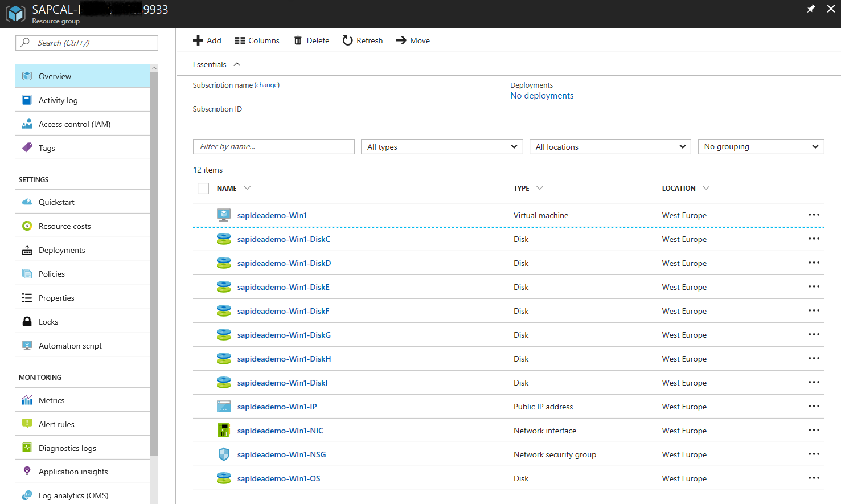Click the sidebar vertical scrollbar
Viewport: 841px width, 504px height.
click(x=154, y=264)
